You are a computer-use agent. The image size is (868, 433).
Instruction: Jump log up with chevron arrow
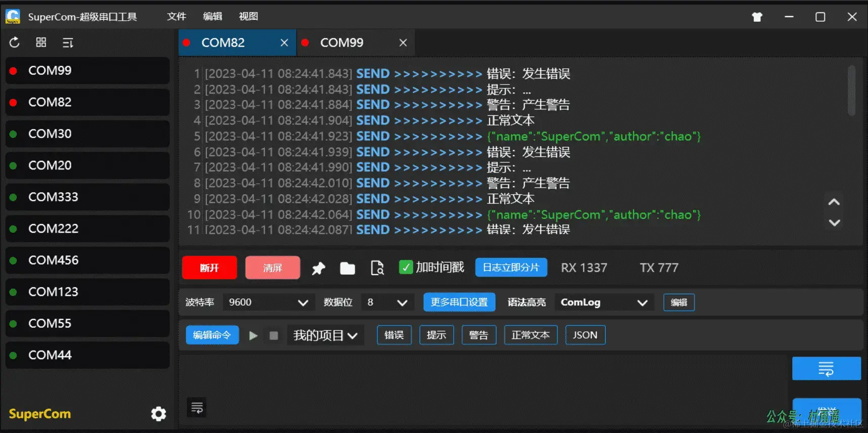point(834,202)
